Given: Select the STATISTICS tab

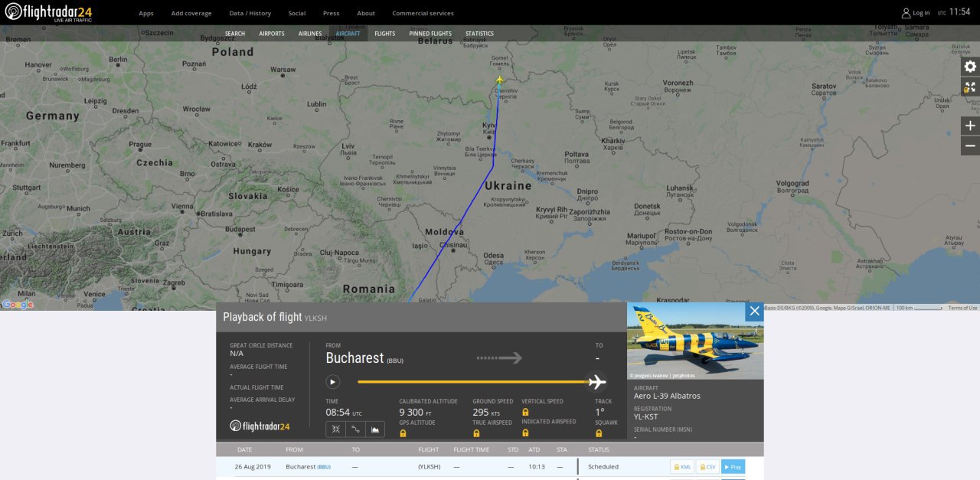Looking at the screenshot, I should (x=479, y=34).
